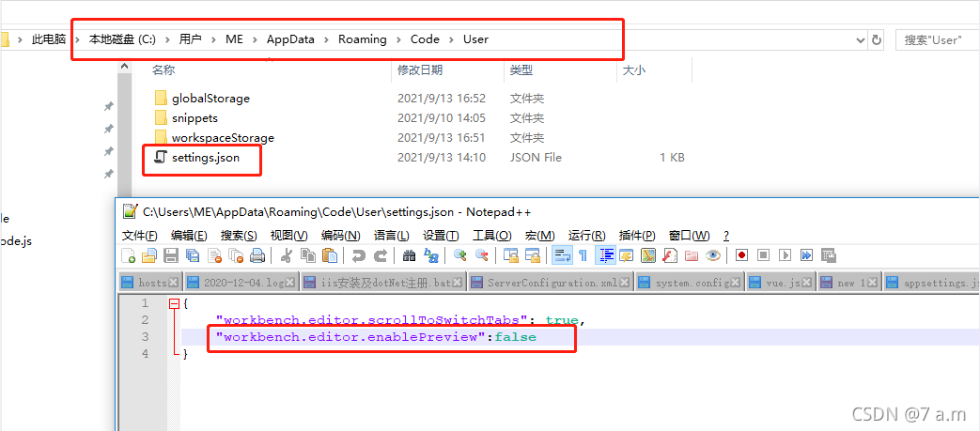This screenshot has width=980, height=431.
Task: Close the vue.js tab
Action: pyautogui.click(x=806, y=283)
